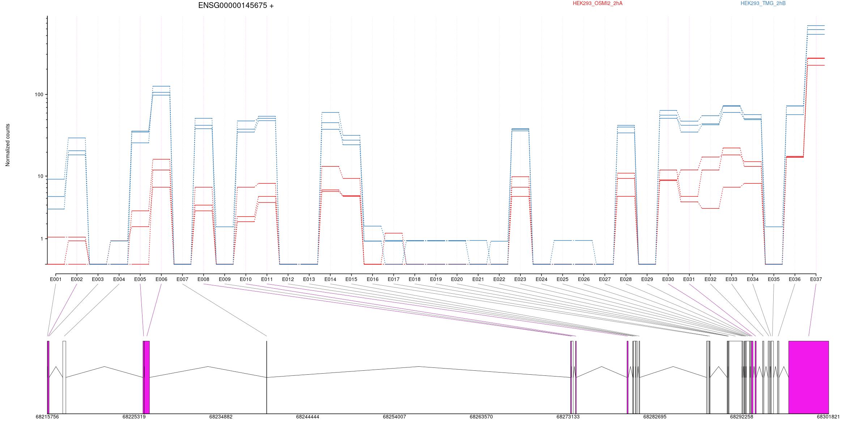Select exon label E036

click(795, 279)
